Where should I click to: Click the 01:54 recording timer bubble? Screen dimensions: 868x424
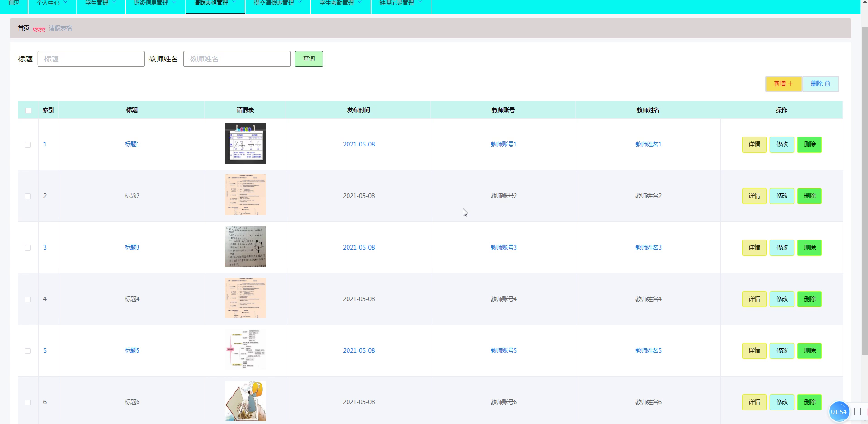[839, 412]
